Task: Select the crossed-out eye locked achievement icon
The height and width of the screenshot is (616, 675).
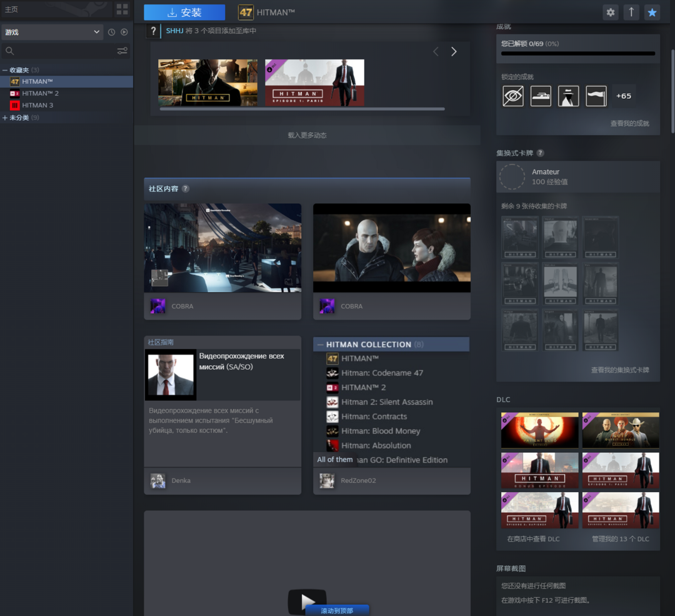Action: pos(512,96)
